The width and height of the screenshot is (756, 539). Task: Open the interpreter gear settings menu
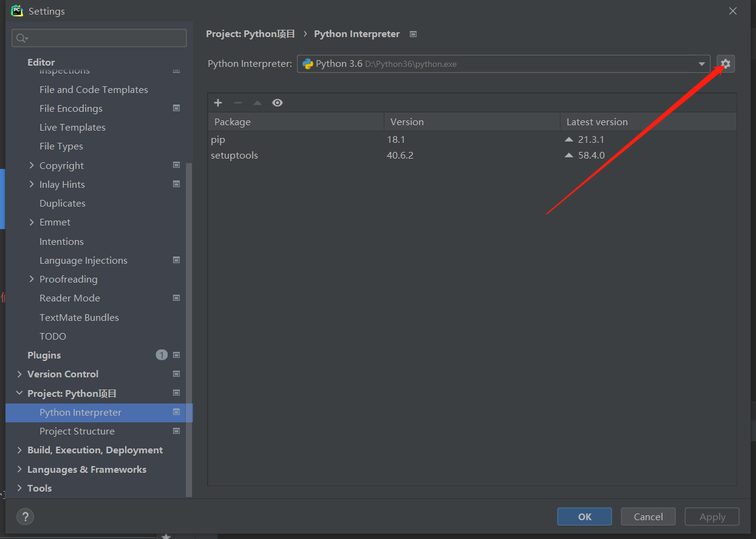(726, 64)
